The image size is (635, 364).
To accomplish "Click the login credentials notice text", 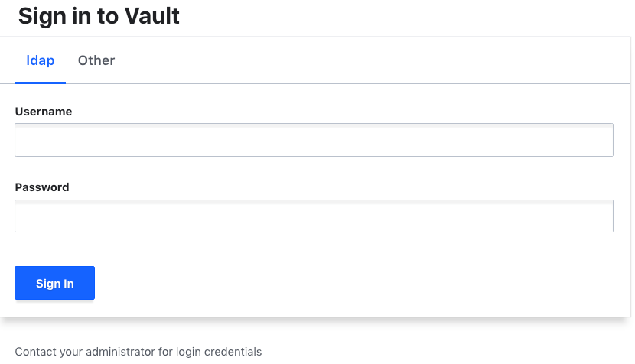I will (138, 352).
